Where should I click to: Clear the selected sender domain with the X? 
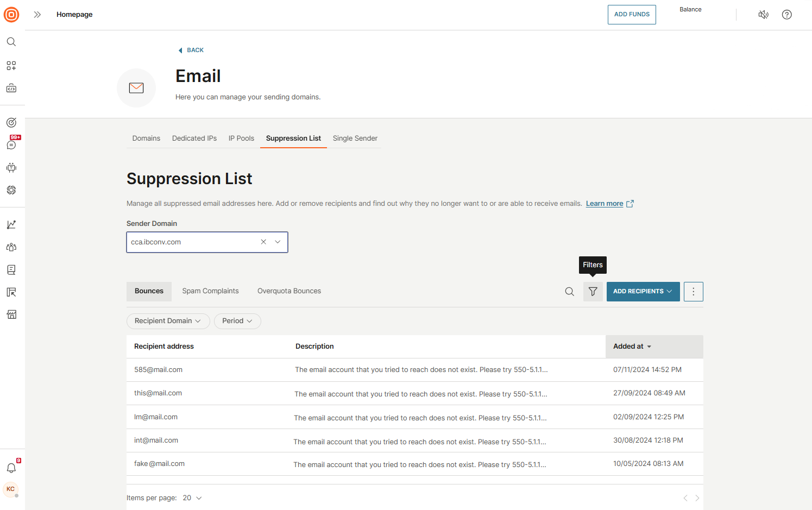click(263, 242)
